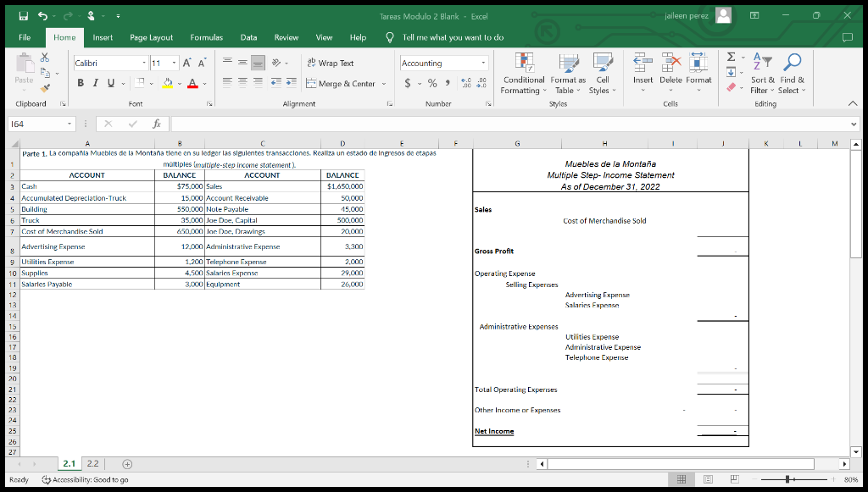Click the Increase Decimal icon
This screenshot has width=868, height=492.
pyautogui.click(x=467, y=84)
